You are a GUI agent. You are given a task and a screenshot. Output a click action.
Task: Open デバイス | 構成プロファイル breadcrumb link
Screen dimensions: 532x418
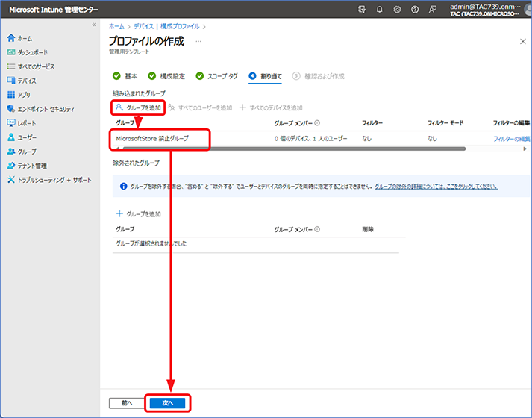[166, 26]
